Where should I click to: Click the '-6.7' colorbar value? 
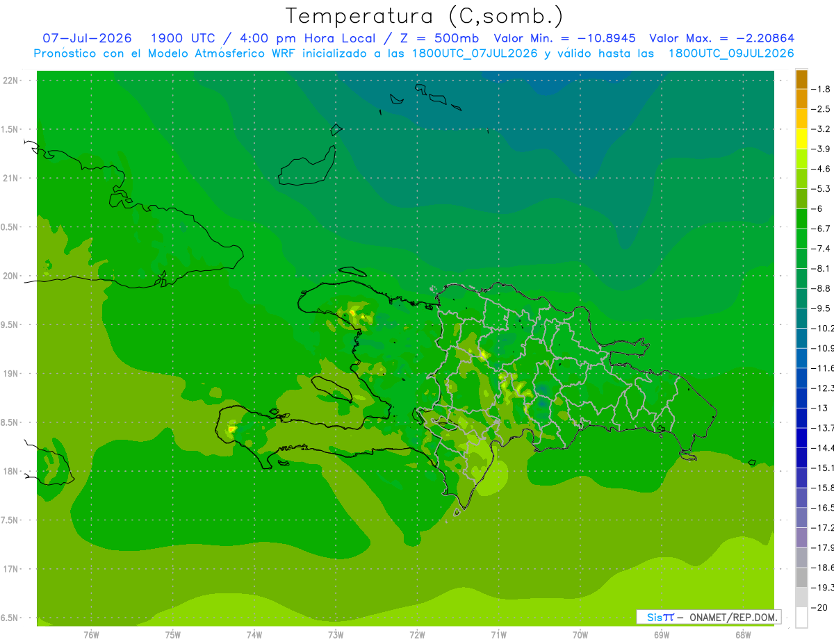pos(821,229)
